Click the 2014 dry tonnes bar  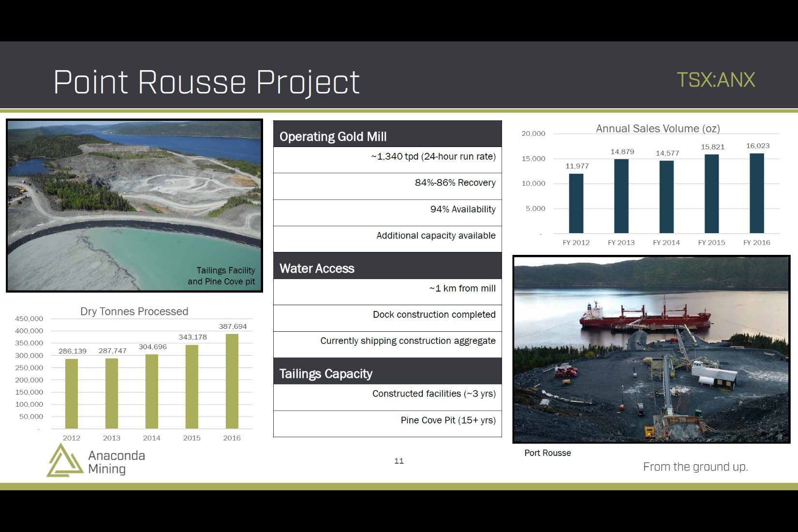tap(152, 391)
